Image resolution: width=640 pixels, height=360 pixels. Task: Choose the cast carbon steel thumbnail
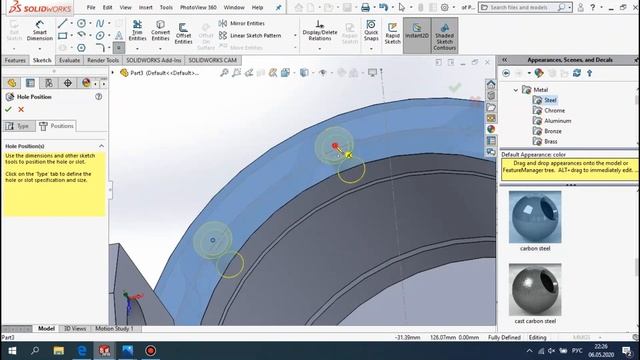tap(535, 289)
